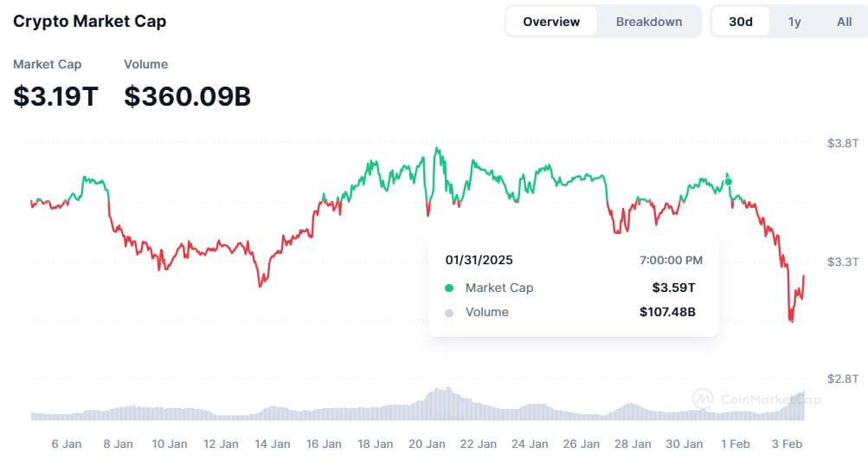
Task: Show All time range data
Action: (844, 22)
